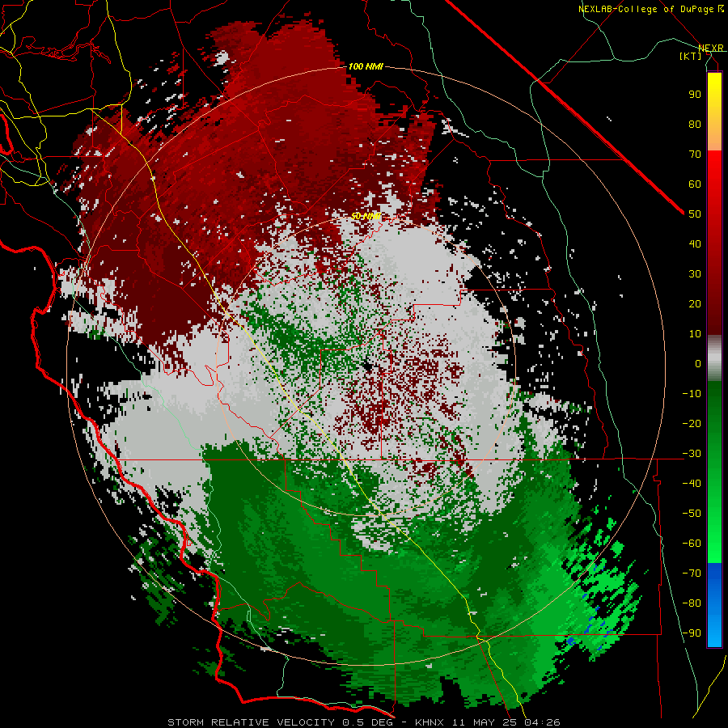Image resolution: width=728 pixels, height=728 pixels.
Task: Click the -20 value on velocity scale
Action: [x=692, y=424]
